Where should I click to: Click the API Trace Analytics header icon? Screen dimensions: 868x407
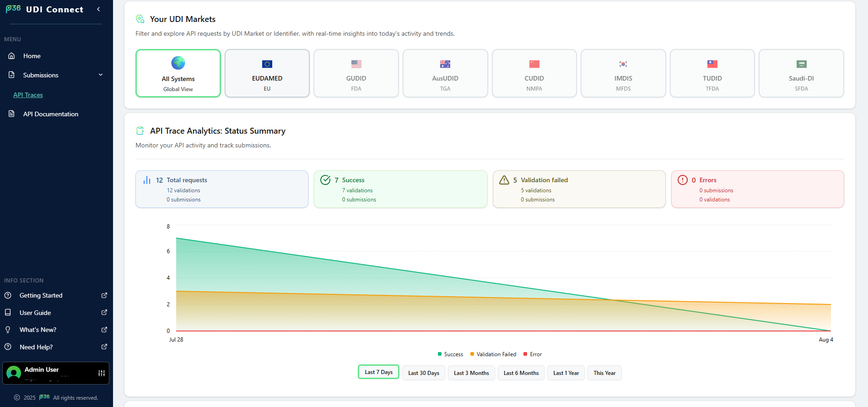pyautogui.click(x=140, y=130)
